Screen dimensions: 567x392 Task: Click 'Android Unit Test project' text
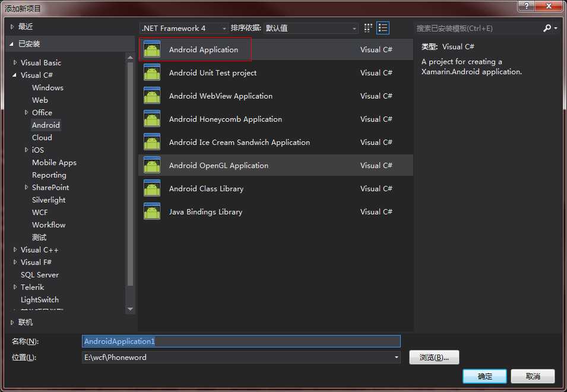coord(213,72)
